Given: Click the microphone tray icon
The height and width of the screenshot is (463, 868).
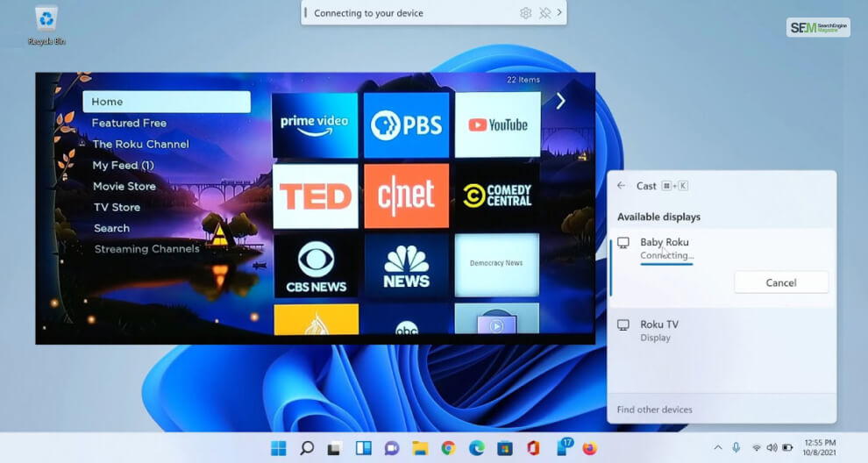Looking at the screenshot, I should (x=736, y=447).
